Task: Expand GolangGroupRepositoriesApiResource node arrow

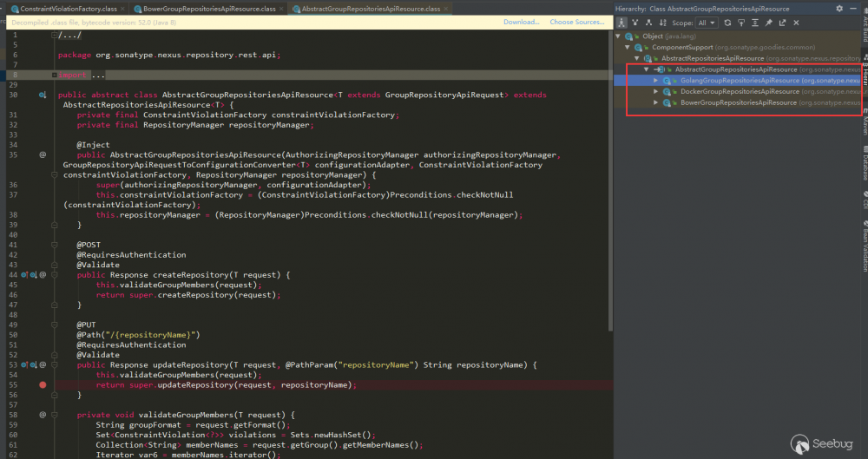Action: point(656,80)
